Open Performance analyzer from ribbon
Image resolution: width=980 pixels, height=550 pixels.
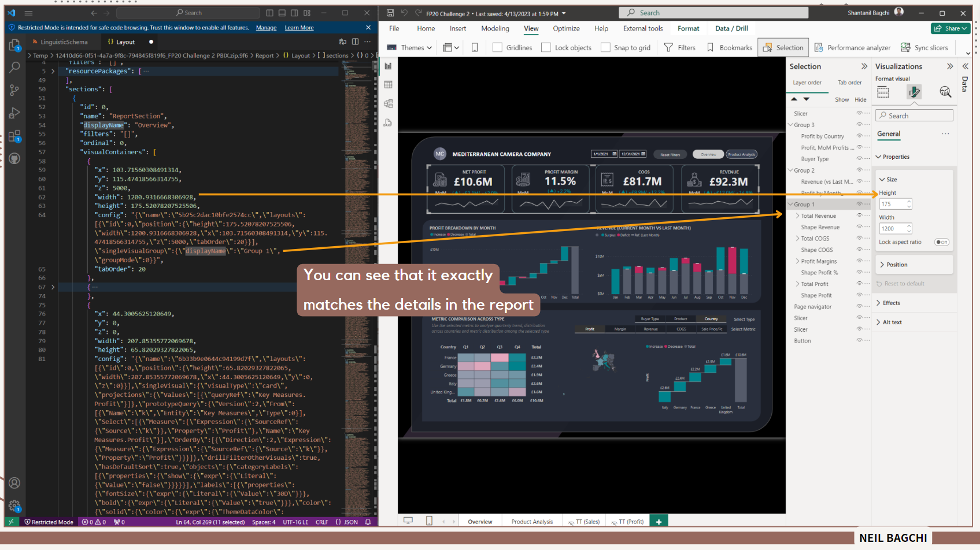852,47
